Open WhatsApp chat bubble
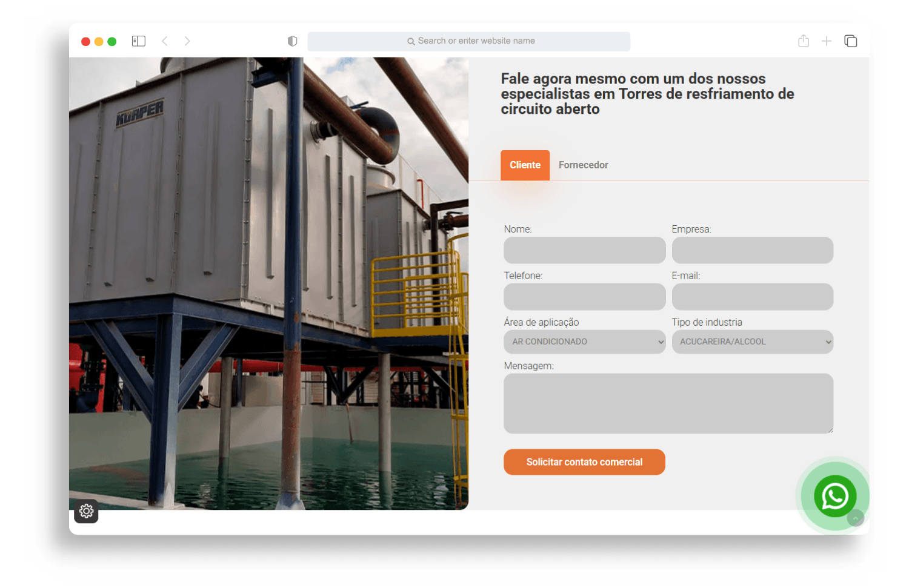 835,496
